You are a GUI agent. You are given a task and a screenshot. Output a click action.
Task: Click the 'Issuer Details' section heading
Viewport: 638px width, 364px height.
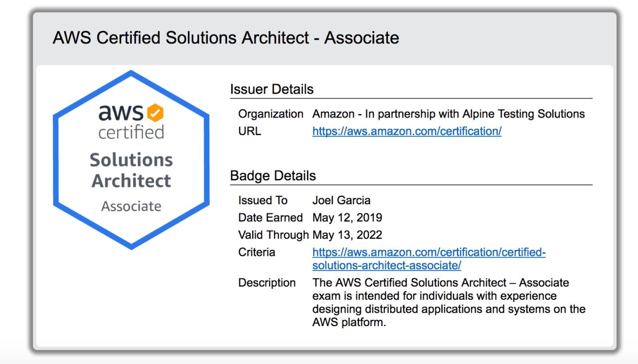272,89
